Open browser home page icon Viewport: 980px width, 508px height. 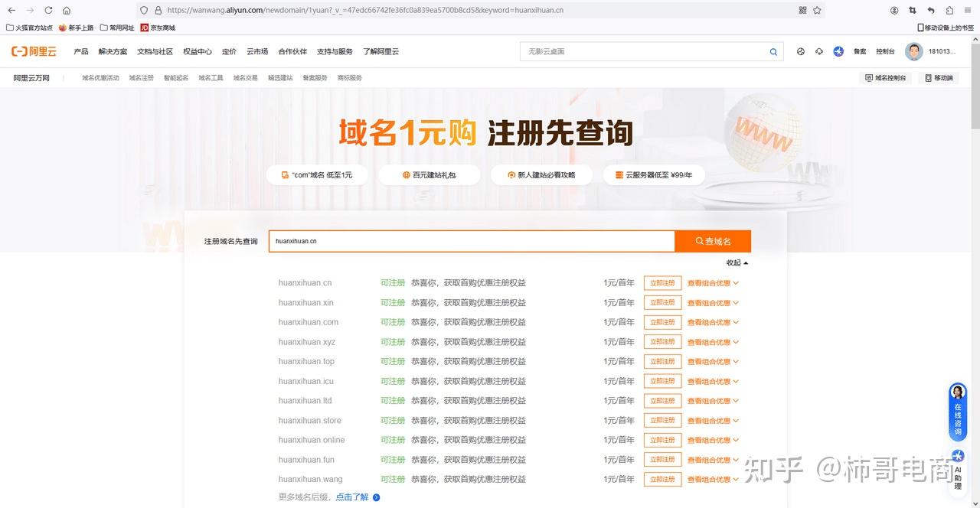(x=67, y=10)
